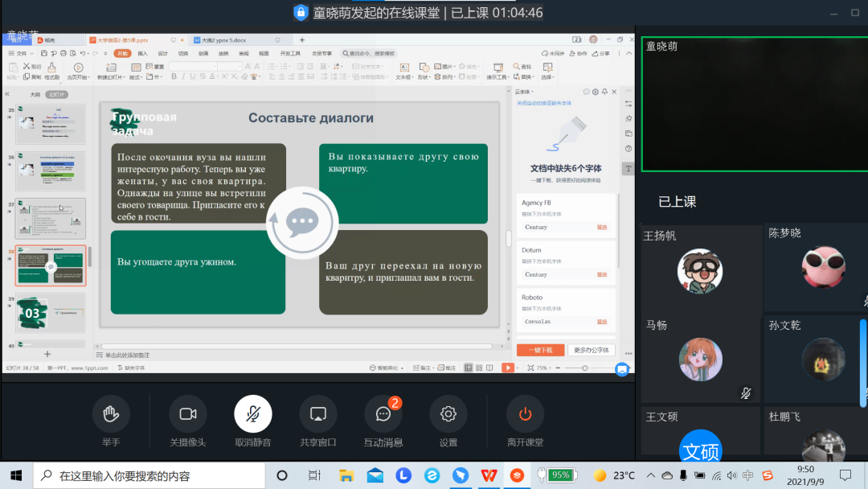Pin the cloud font panel
Screen dimensions: 868x489
(604, 92)
